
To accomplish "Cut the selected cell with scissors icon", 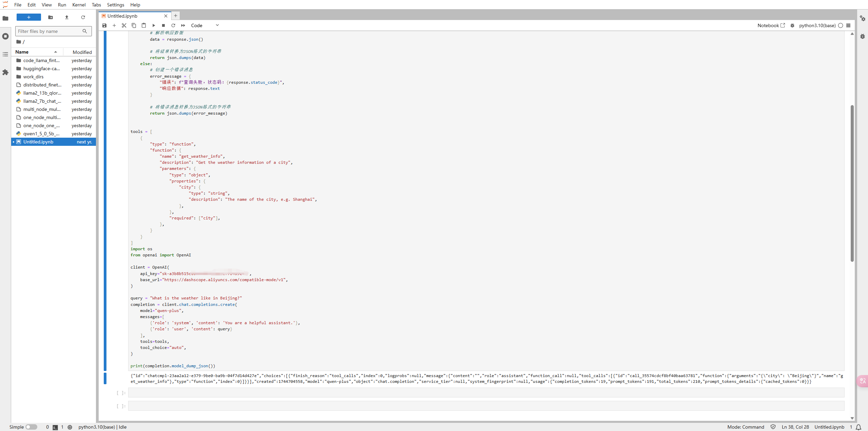I will point(124,25).
